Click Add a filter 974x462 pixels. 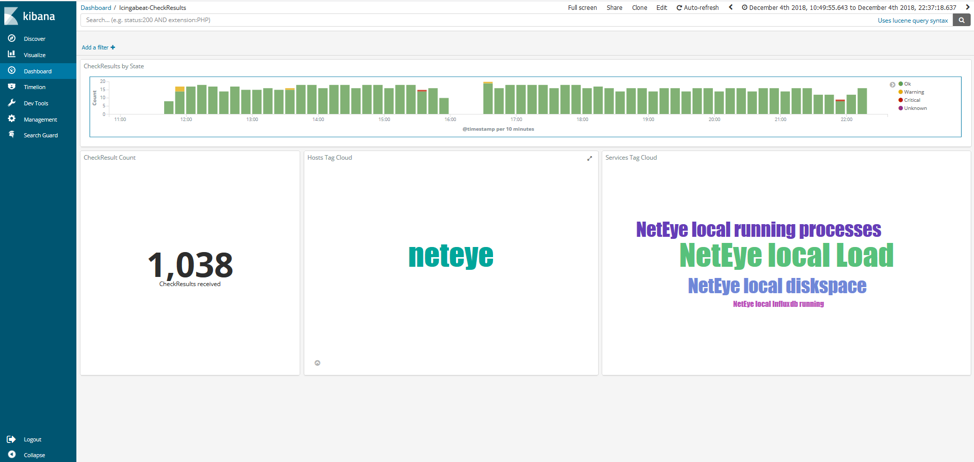(x=98, y=47)
